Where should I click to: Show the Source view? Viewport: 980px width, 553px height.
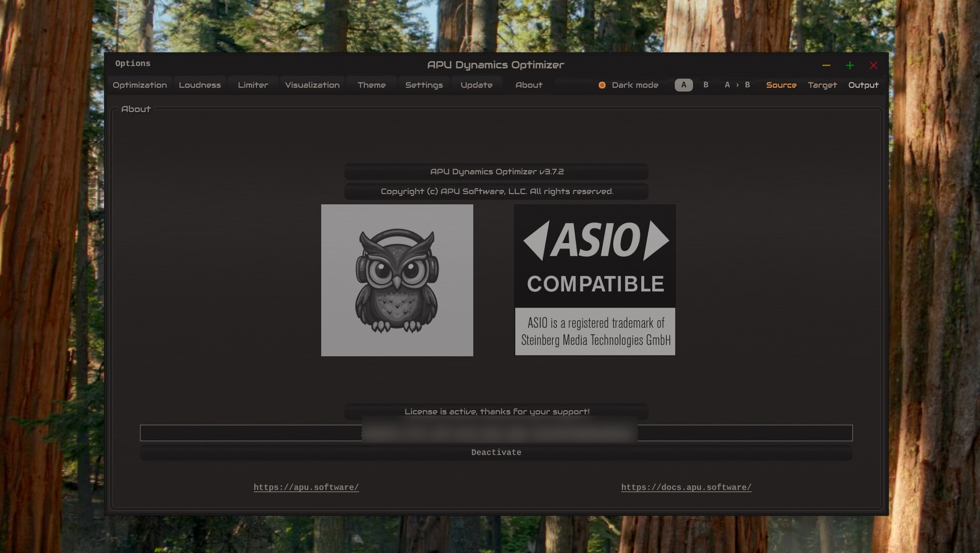[781, 85]
